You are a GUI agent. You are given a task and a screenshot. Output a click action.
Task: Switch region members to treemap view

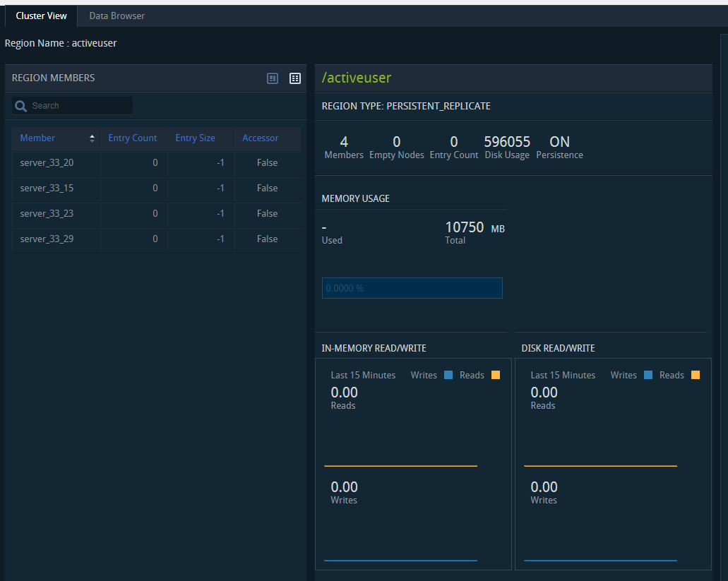(x=273, y=78)
